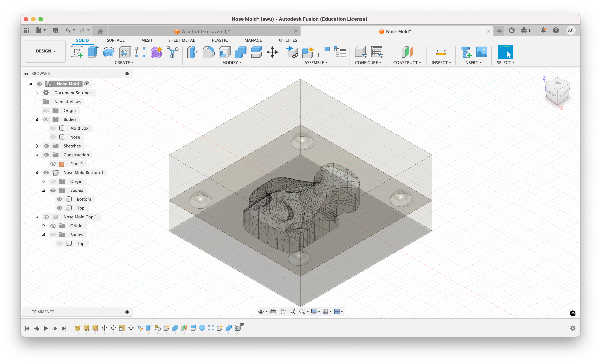Viewport: 601px width, 364px height.
Task: Toggle visibility of the Nose body
Action: point(53,137)
